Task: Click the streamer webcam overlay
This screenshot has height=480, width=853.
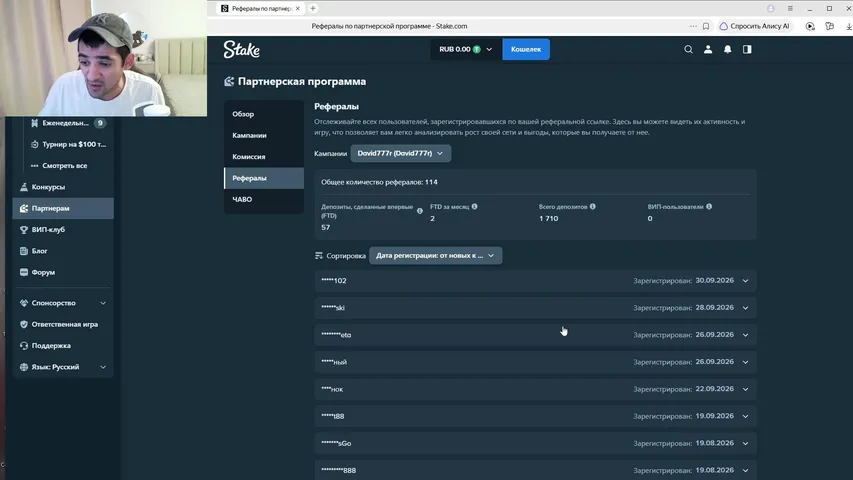Action: pos(103,58)
